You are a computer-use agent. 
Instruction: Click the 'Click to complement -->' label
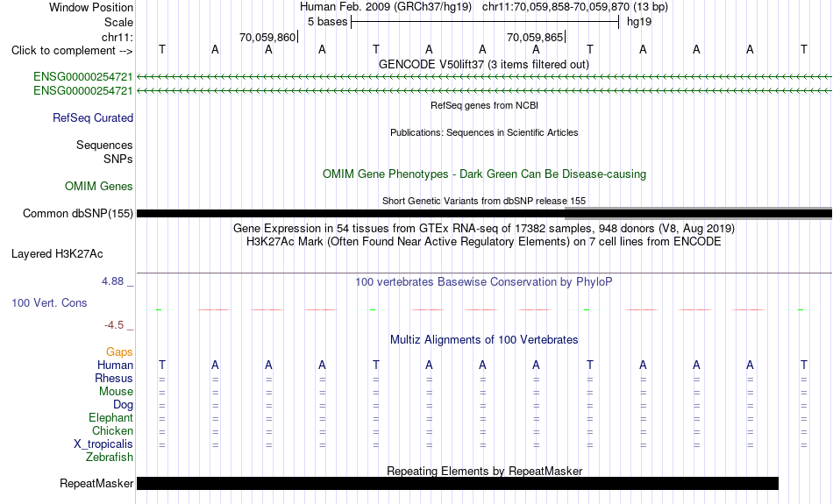coord(72,51)
